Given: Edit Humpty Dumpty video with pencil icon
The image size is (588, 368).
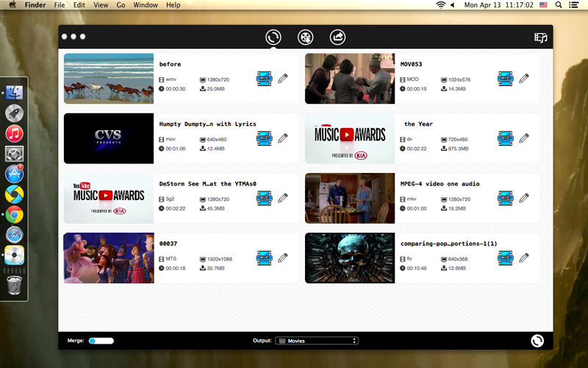Looking at the screenshot, I should [283, 138].
